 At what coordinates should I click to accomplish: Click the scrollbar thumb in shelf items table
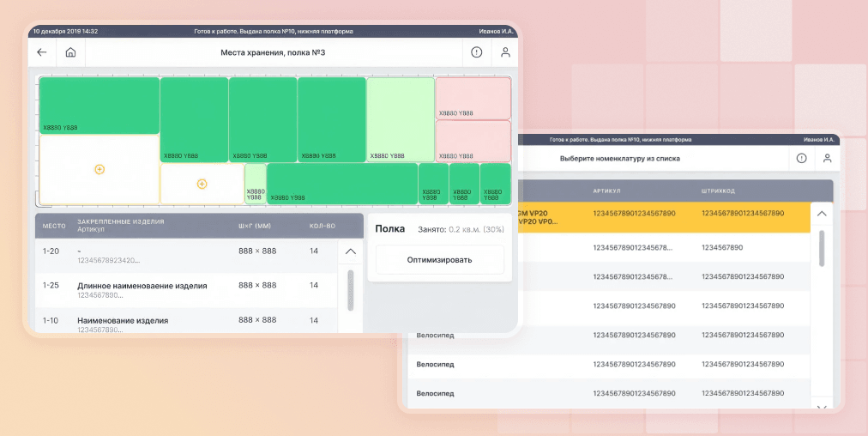(x=350, y=290)
